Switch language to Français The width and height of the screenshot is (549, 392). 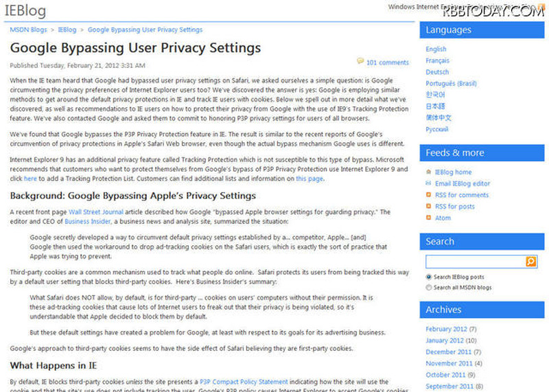tap(437, 61)
